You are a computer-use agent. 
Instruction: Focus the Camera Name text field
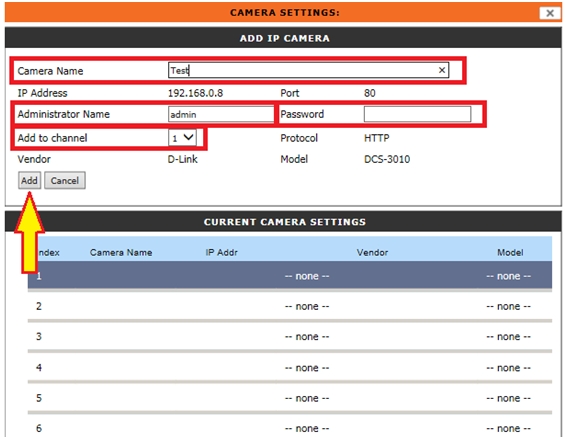308,70
